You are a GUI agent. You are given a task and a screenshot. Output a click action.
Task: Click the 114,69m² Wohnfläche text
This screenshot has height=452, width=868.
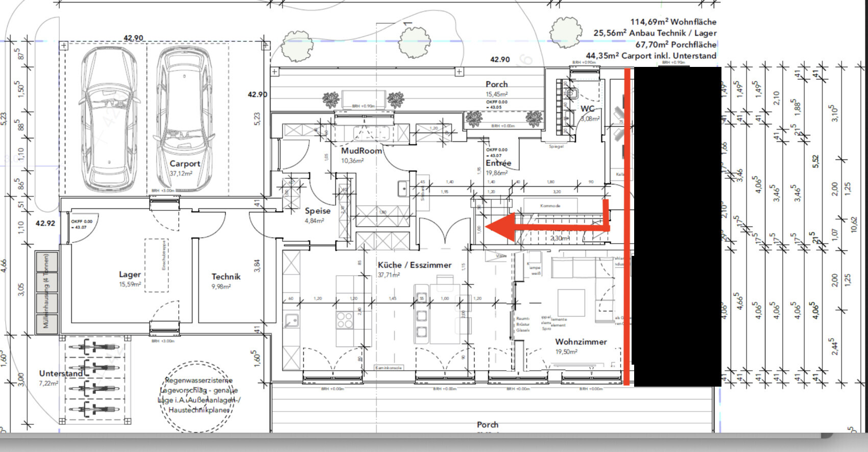[673, 21]
